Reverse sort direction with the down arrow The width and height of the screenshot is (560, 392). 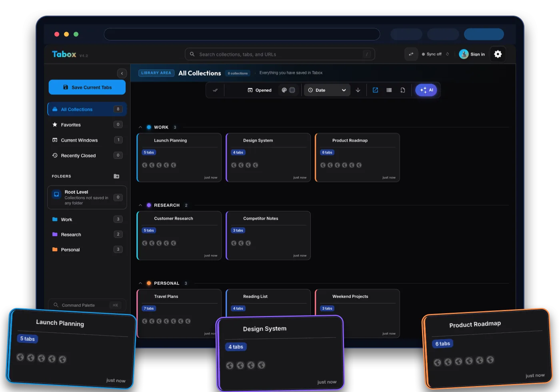pyautogui.click(x=358, y=90)
